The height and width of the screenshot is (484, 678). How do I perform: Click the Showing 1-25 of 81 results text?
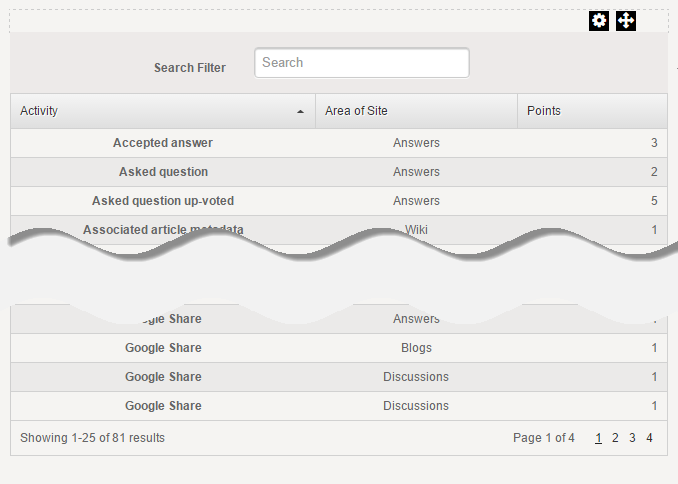click(x=92, y=438)
